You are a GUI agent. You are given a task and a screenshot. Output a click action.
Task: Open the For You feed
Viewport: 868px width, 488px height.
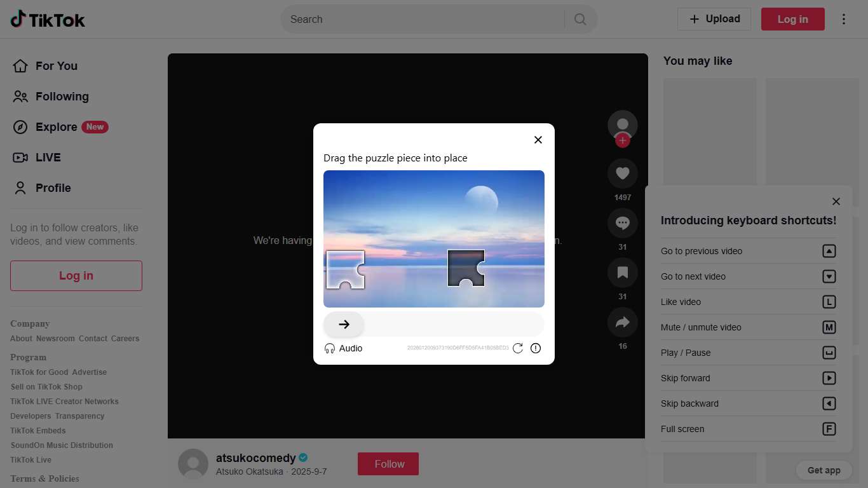[57, 65]
